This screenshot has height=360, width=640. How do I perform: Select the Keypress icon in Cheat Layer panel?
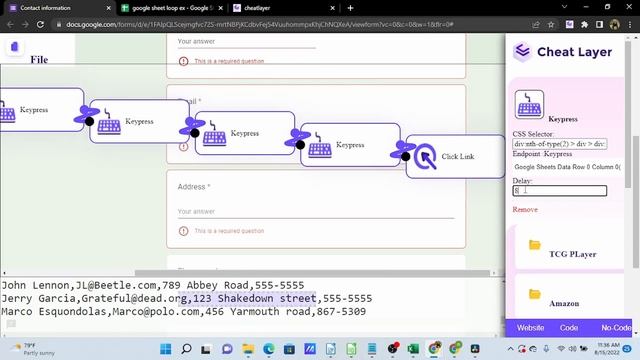pyautogui.click(x=529, y=104)
